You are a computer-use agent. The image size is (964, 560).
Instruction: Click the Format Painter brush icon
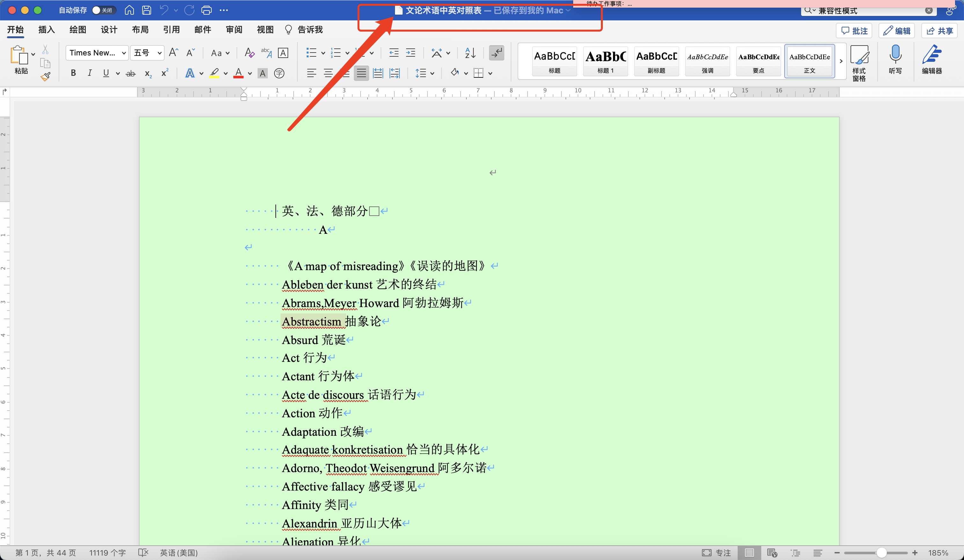tap(46, 77)
